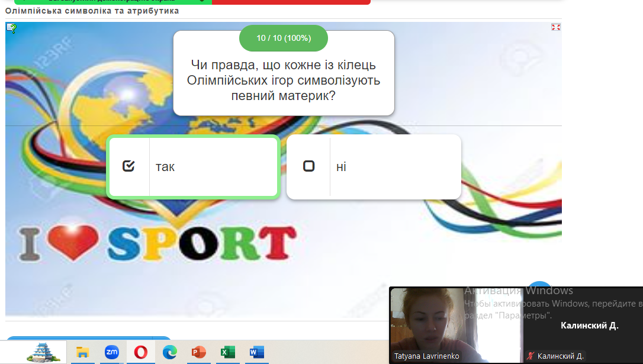
Task: Open Opera browser from the taskbar
Action: point(141,352)
